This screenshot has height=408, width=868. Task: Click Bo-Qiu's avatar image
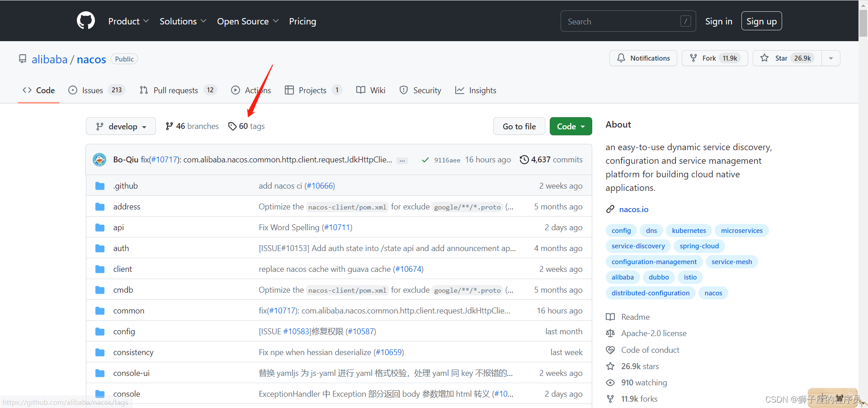(x=99, y=160)
